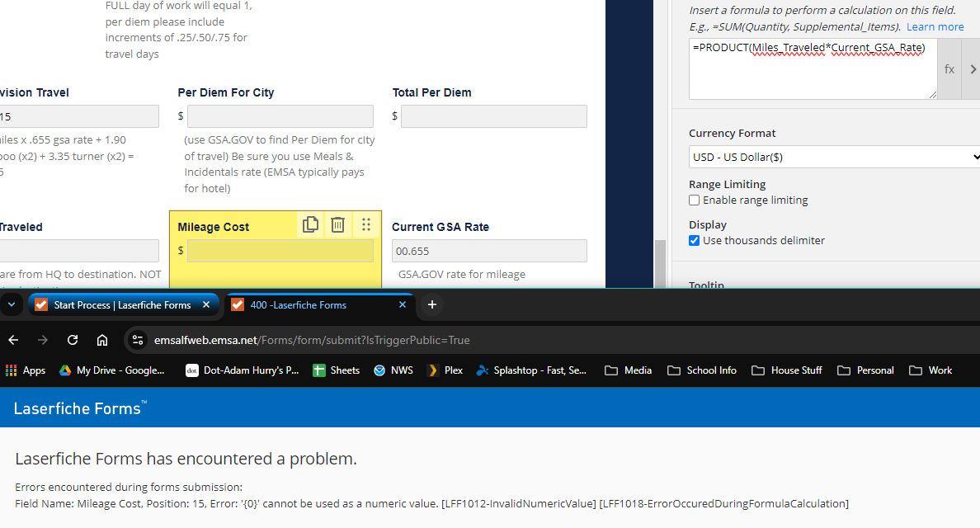This screenshot has width=980, height=528.
Task: Switch to 400 - Laserfiche Forms tab
Action: [320, 305]
